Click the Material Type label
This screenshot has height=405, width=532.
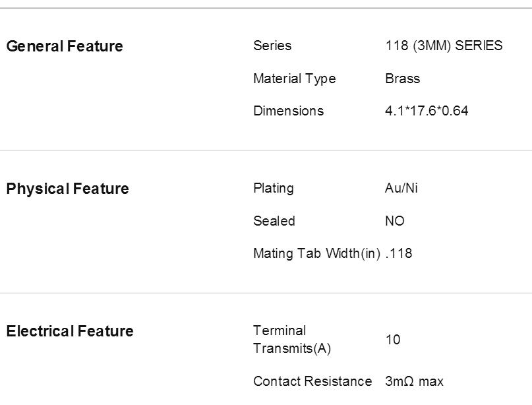click(x=295, y=78)
